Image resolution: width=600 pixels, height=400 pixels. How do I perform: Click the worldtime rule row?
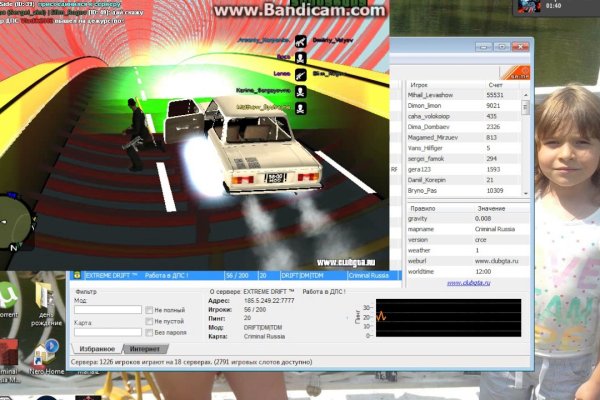coord(468,271)
